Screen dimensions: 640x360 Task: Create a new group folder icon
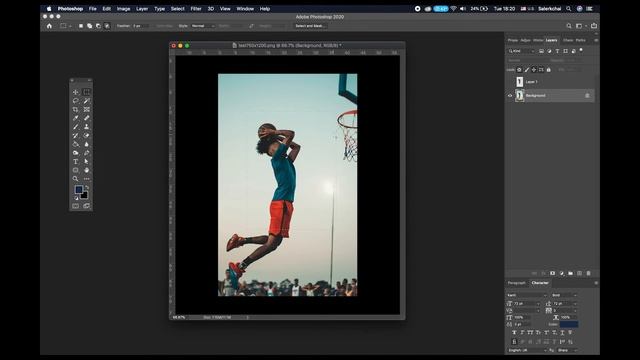coord(571,273)
